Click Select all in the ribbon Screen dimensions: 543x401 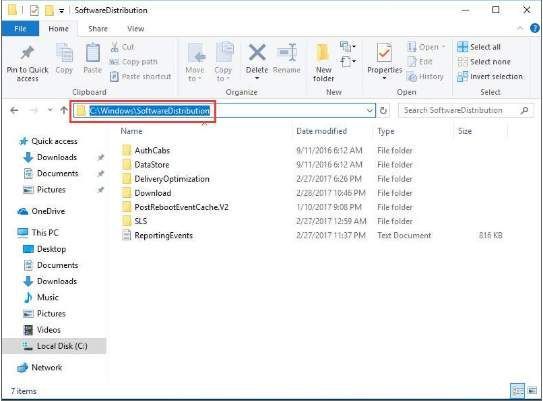click(x=479, y=47)
